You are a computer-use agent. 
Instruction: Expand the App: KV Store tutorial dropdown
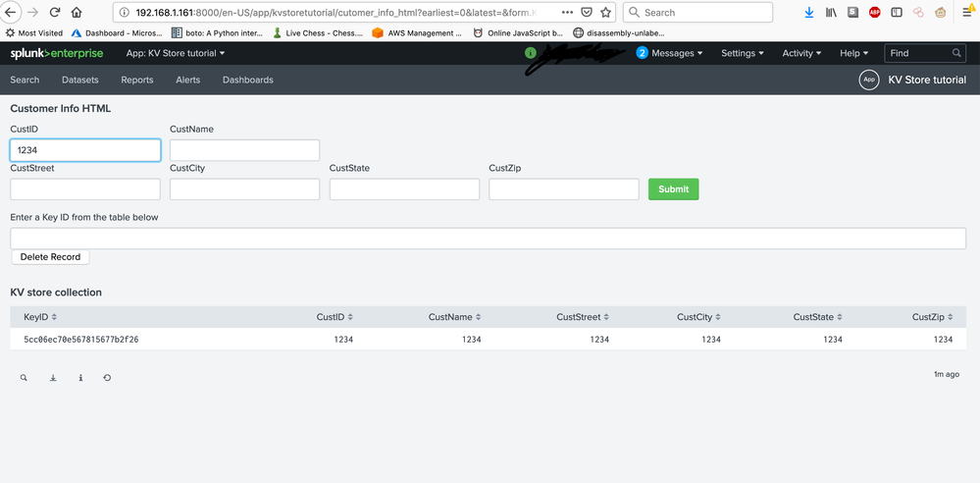click(x=176, y=53)
